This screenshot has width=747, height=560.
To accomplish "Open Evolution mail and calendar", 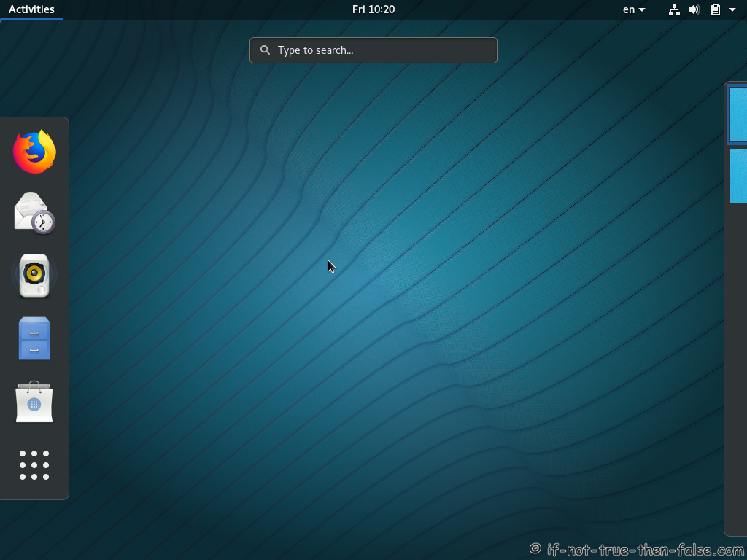I will pyautogui.click(x=34, y=213).
